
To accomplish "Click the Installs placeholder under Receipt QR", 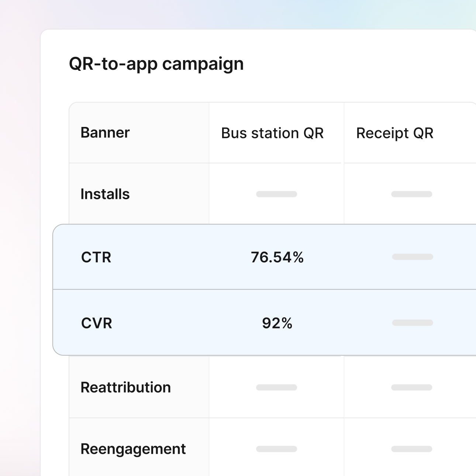I will pos(411,194).
